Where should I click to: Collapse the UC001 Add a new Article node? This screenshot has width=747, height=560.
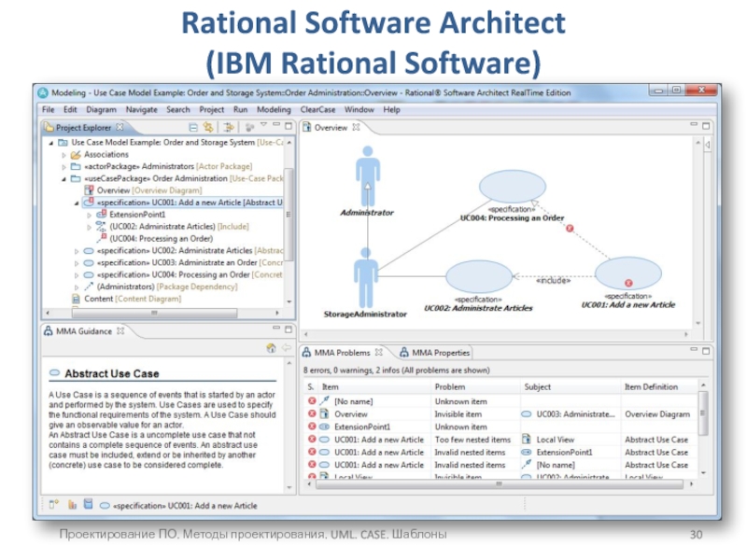coord(77,203)
